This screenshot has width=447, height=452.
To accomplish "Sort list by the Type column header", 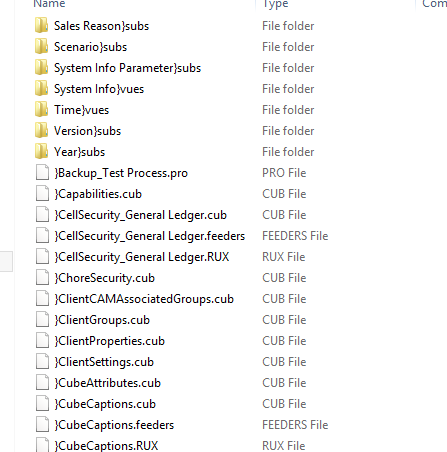I will tap(275, 4).
